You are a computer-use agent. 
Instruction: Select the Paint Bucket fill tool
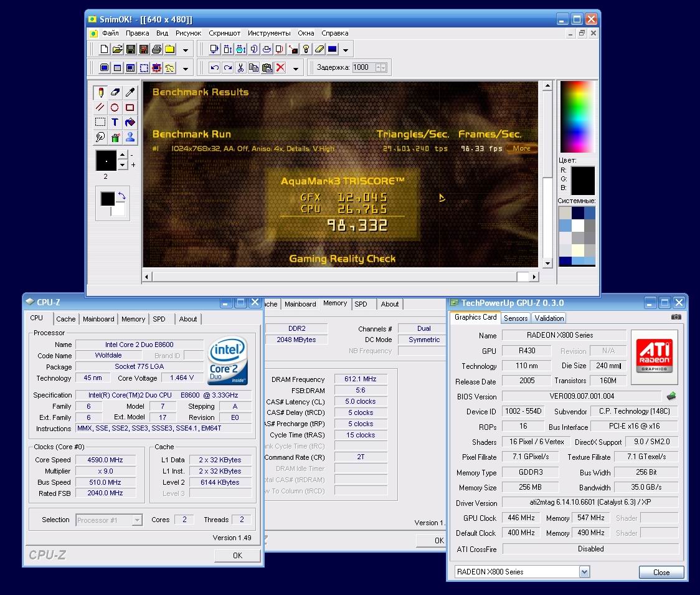(130, 122)
